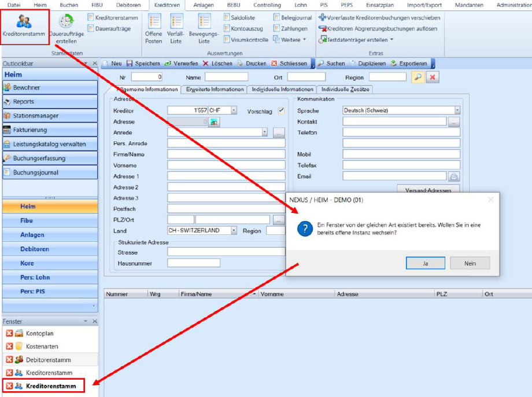
Task: Select Fakturierung in the Outlookbar
Action: coord(50,130)
